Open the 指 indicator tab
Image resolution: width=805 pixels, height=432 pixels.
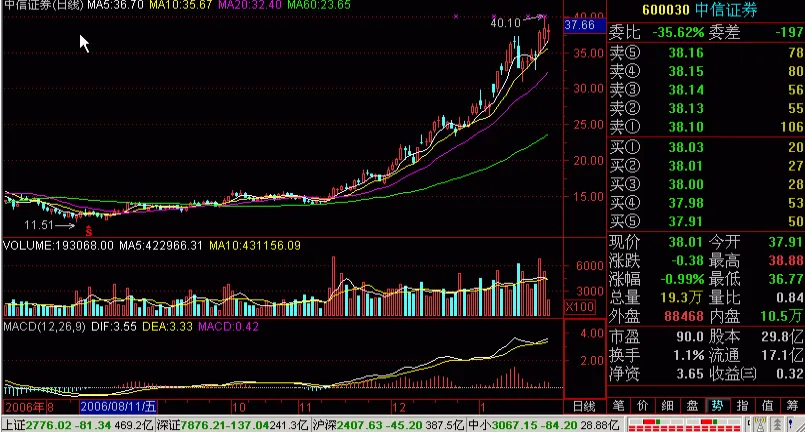pos(742,406)
